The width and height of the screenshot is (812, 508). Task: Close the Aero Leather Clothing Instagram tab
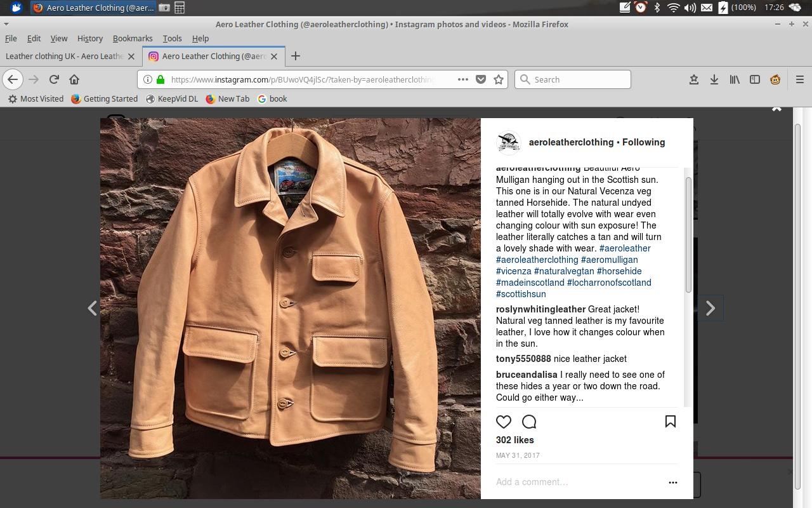point(274,56)
